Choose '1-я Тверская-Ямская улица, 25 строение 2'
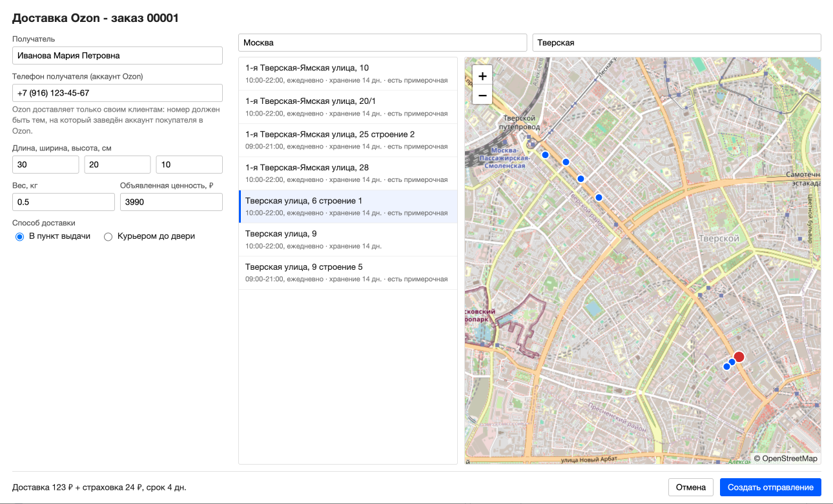The width and height of the screenshot is (833, 504). pyautogui.click(x=348, y=140)
